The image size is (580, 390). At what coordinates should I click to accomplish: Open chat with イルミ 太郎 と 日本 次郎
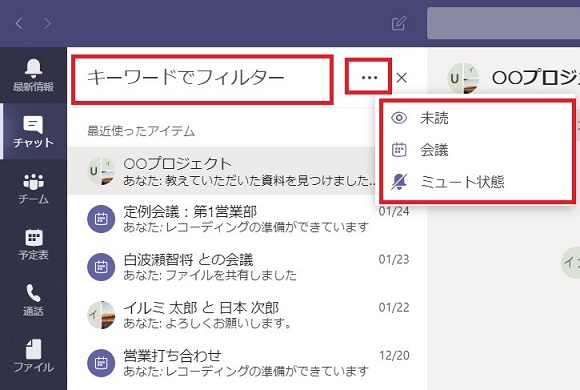(x=247, y=315)
